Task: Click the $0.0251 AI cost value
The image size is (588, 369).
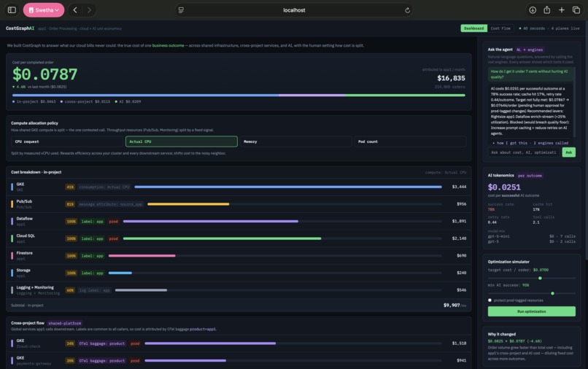Action: click(504, 187)
